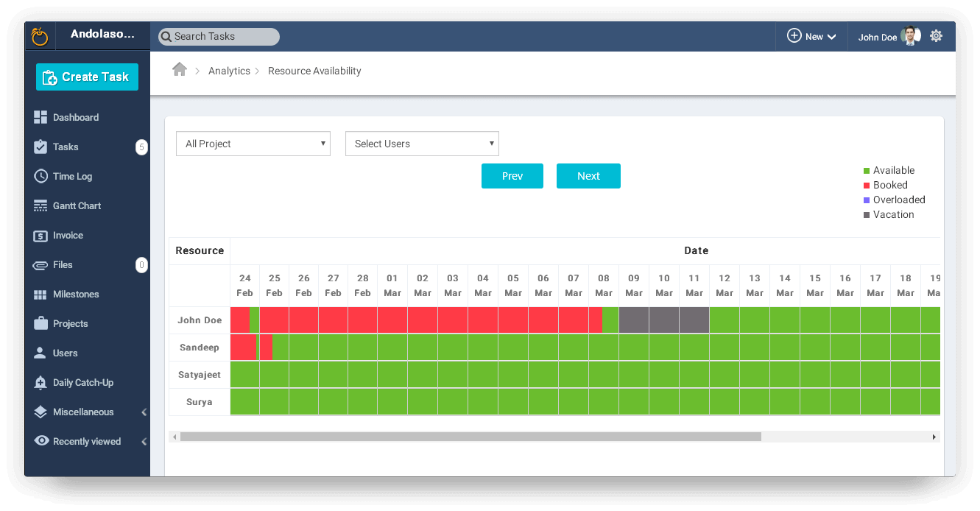The height and width of the screenshot is (511, 980).
Task: Click the Andolasoft orange logo icon
Action: click(40, 36)
